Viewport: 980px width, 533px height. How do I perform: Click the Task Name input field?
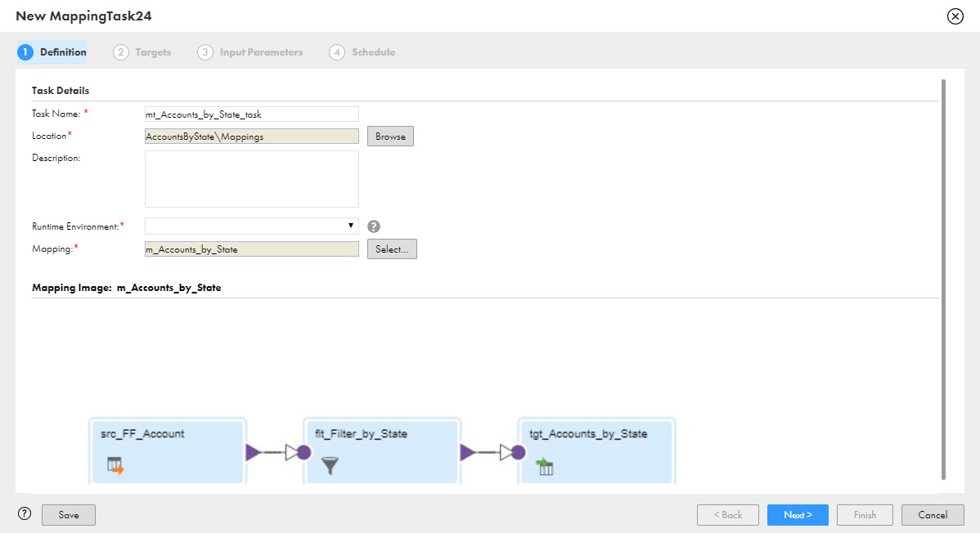pos(252,114)
